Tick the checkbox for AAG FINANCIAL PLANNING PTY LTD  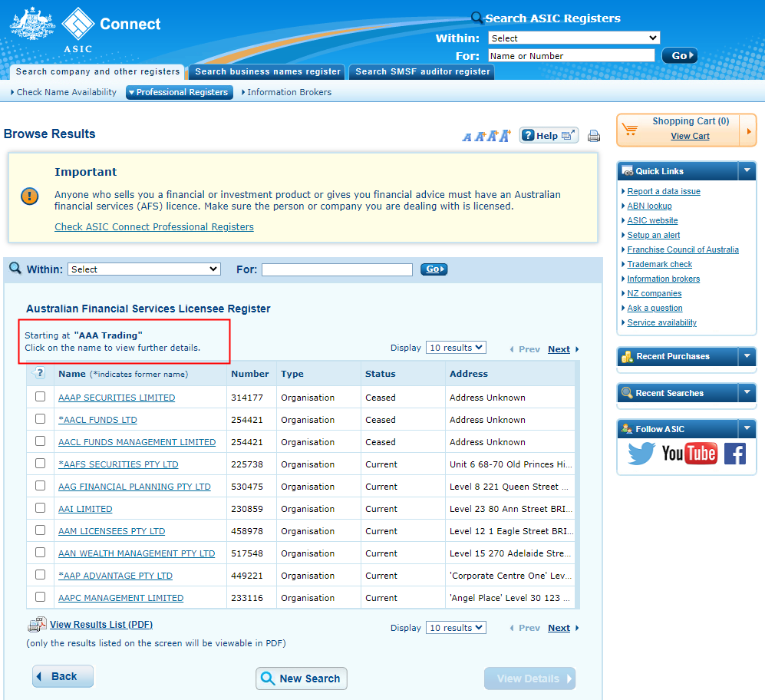tap(40, 486)
